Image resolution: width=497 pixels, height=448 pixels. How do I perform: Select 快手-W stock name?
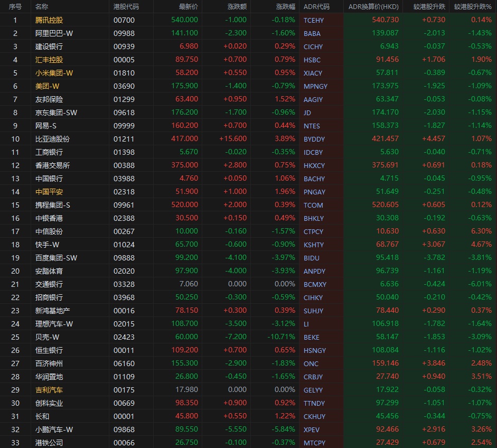point(47,245)
